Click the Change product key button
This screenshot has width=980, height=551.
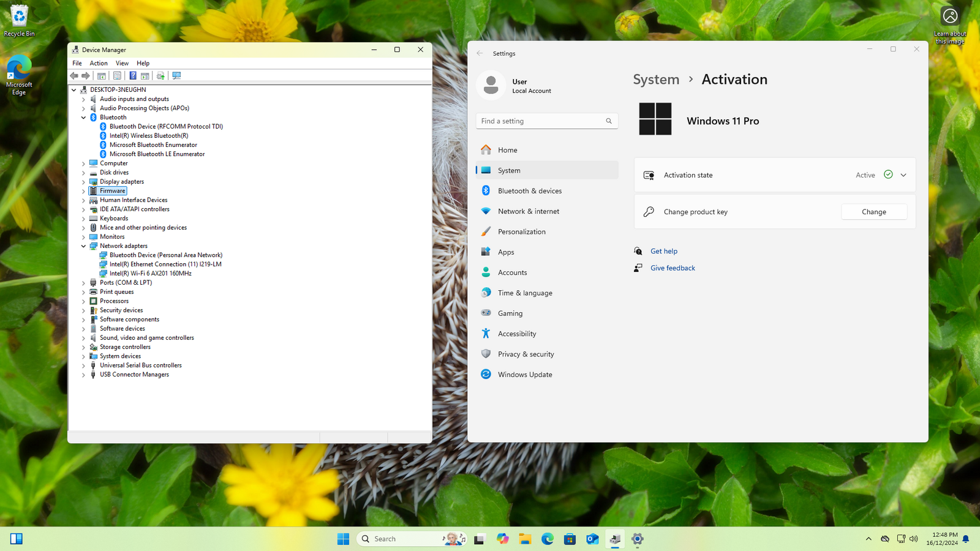874,212
